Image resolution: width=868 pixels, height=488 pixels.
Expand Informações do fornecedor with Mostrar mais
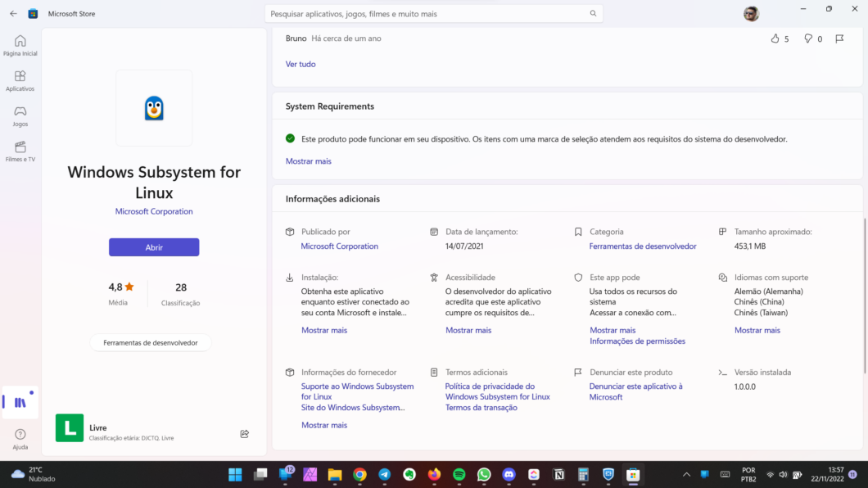point(324,426)
